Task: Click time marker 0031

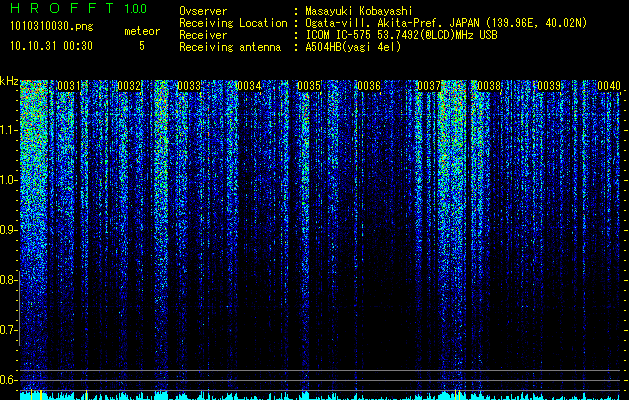Action: [x=69, y=86]
